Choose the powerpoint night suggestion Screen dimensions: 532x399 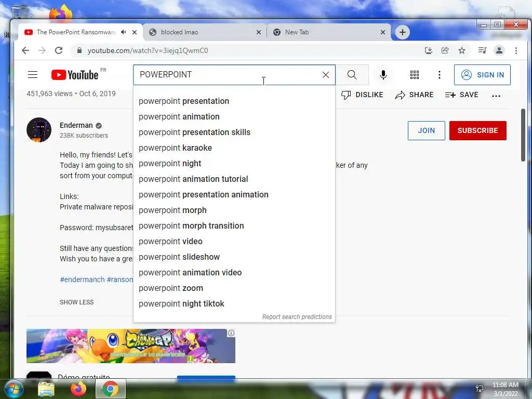pyautogui.click(x=234, y=164)
